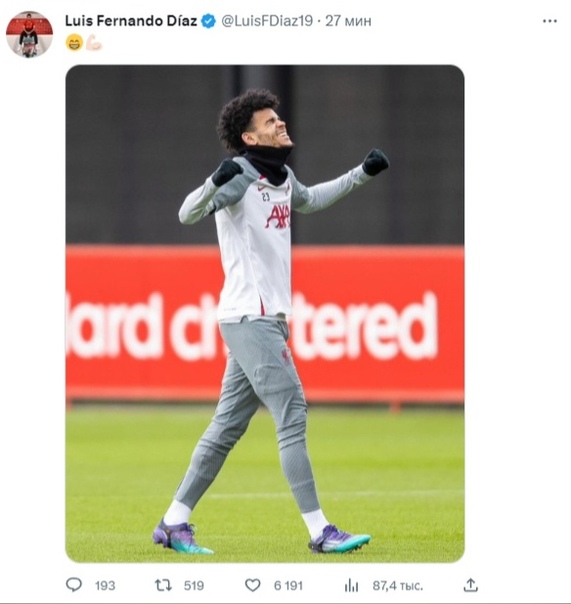
Task: Open the training photo of the player
Action: pos(265,314)
